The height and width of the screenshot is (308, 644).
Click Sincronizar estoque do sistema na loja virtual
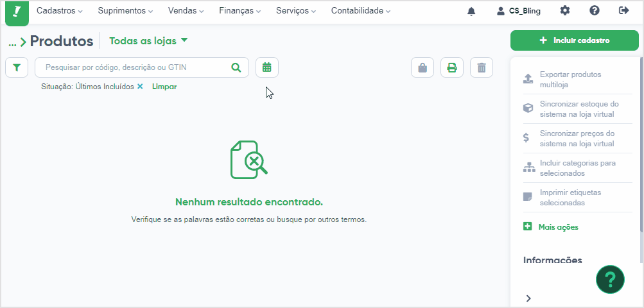(x=580, y=109)
